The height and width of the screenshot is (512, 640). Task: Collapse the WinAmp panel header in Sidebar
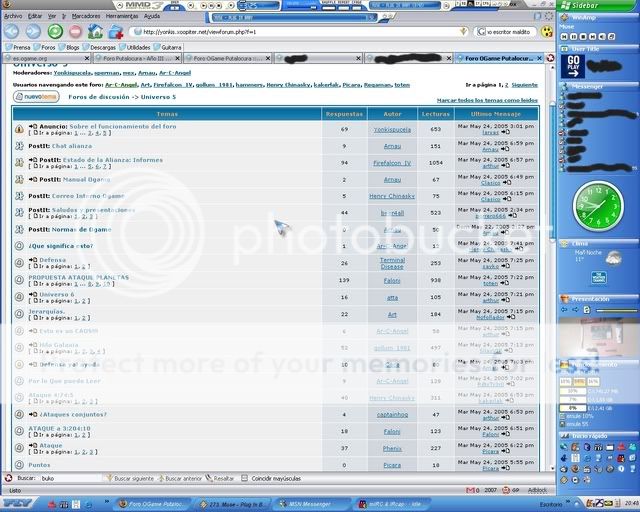(598, 18)
